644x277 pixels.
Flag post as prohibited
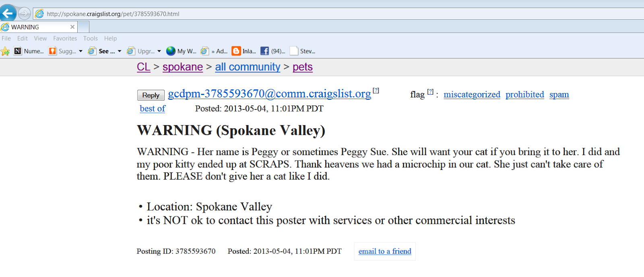click(524, 95)
